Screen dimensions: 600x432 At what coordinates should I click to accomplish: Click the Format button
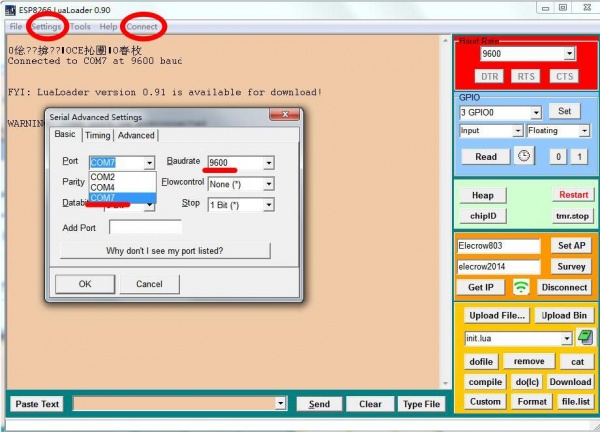click(x=532, y=401)
